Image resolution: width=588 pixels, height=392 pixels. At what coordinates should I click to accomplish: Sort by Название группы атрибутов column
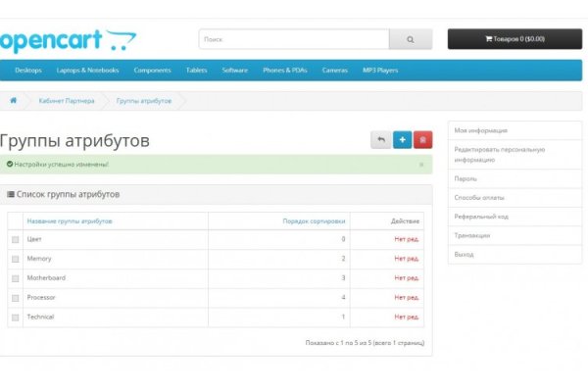(x=70, y=221)
